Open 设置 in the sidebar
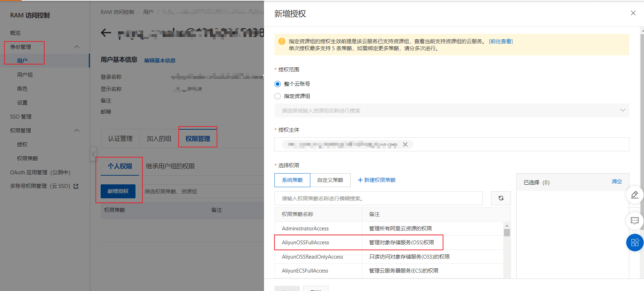 click(22, 102)
